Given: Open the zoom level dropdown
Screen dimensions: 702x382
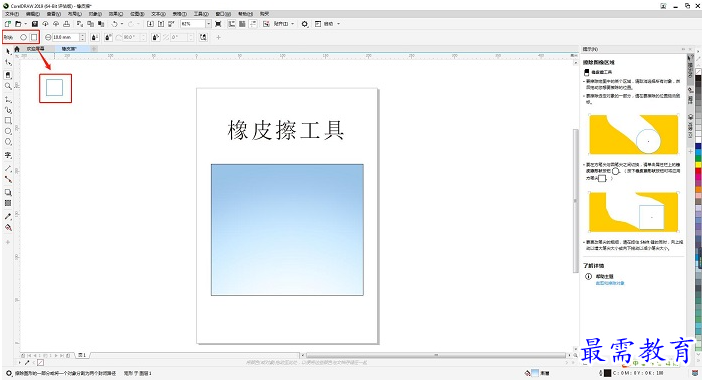Looking at the screenshot, I should tap(208, 24).
